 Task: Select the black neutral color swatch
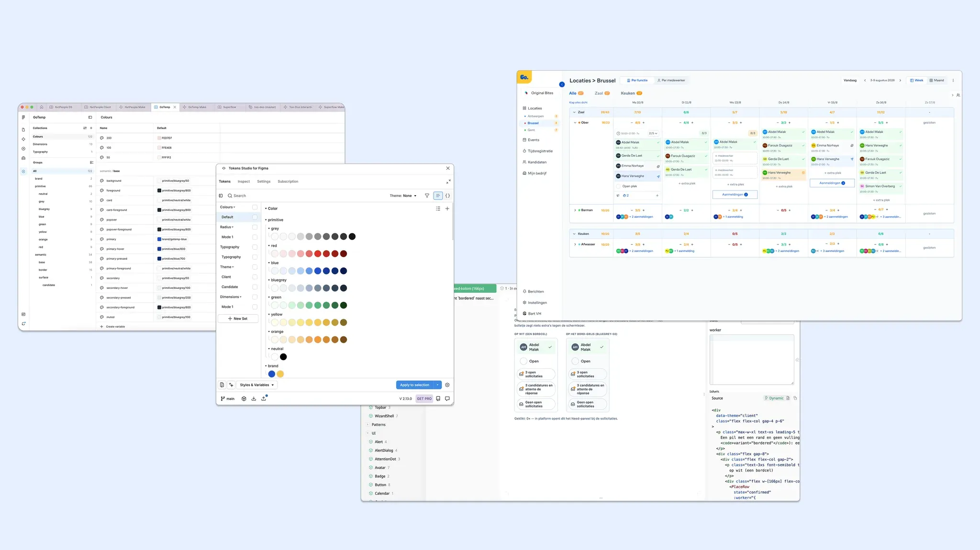point(283,357)
